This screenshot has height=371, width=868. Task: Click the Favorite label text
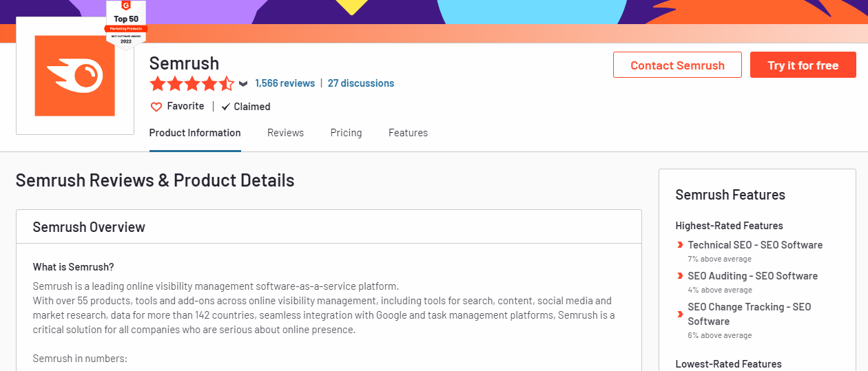(185, 106)
